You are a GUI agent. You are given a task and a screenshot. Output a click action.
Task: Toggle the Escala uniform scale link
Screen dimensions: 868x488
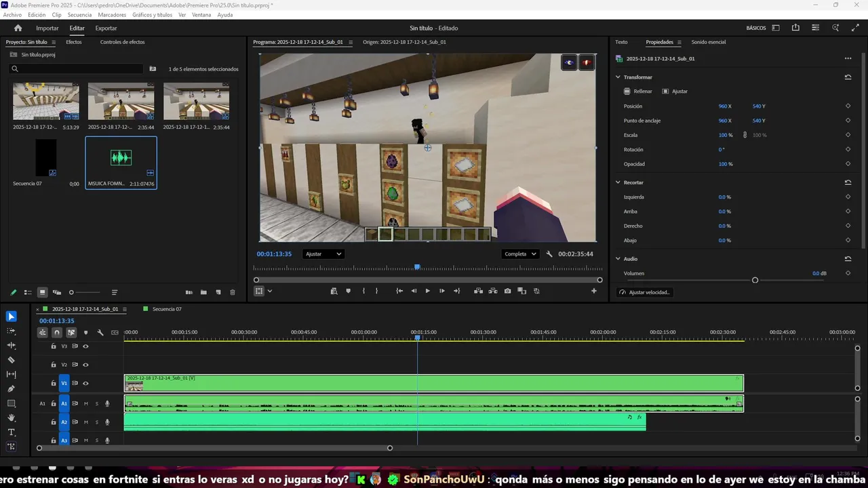pyautogui.click(x=745, y=135)
